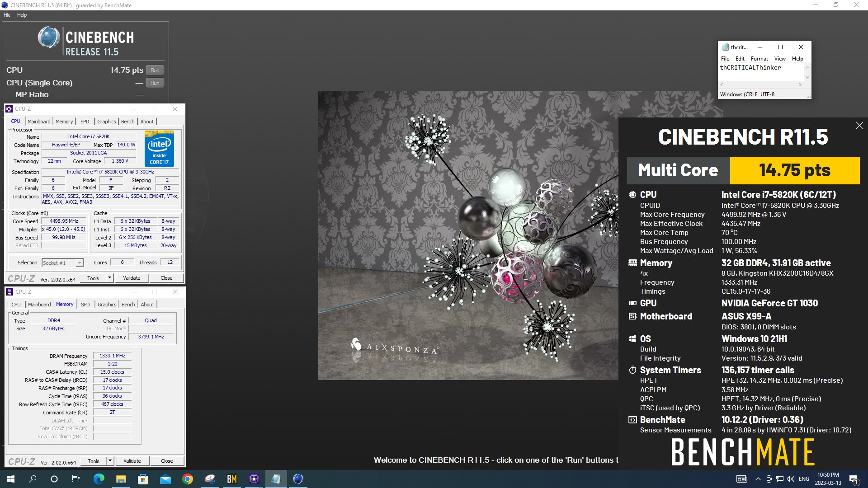Click the Cinebench globe logo
This screenshot has width=868, height=488.
pyautogui.click(x=49, y=38)
